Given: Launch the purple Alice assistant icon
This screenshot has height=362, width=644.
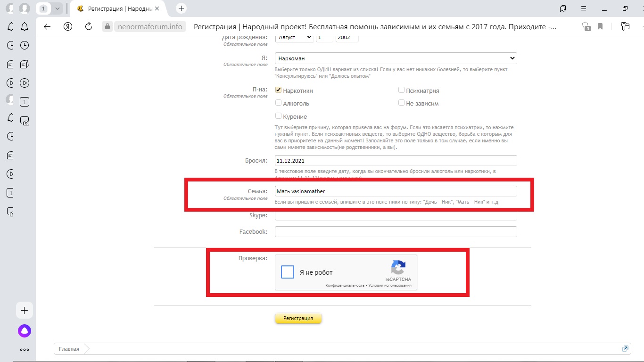Looking at the screenshot, I should tap(25, 331).
